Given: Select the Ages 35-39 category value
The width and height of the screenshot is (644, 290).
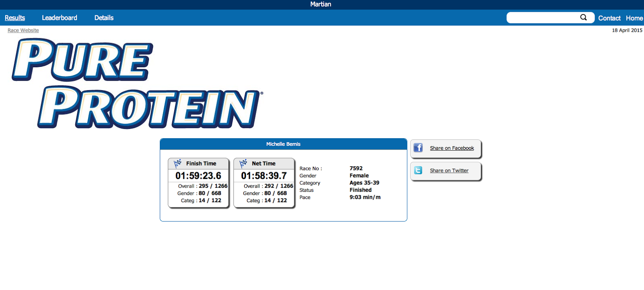Looking at the screenshot, I should [364, 182].
